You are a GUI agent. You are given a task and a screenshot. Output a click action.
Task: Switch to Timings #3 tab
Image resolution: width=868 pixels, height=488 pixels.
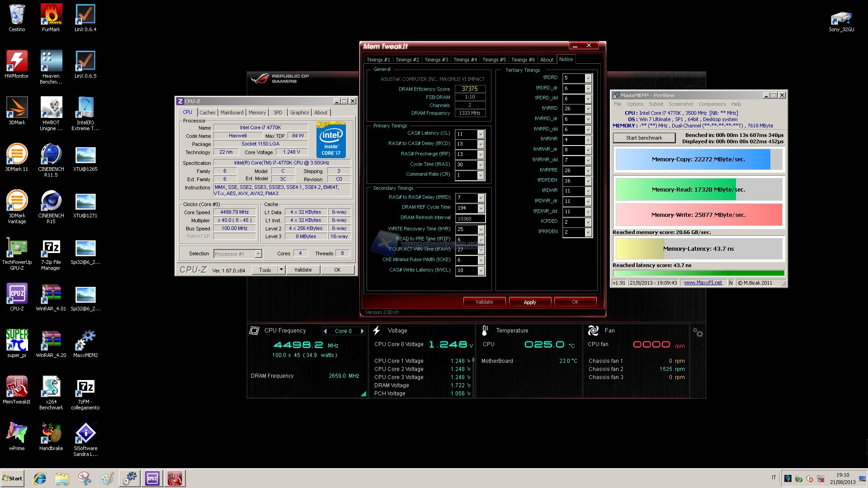tap(436, 60)
